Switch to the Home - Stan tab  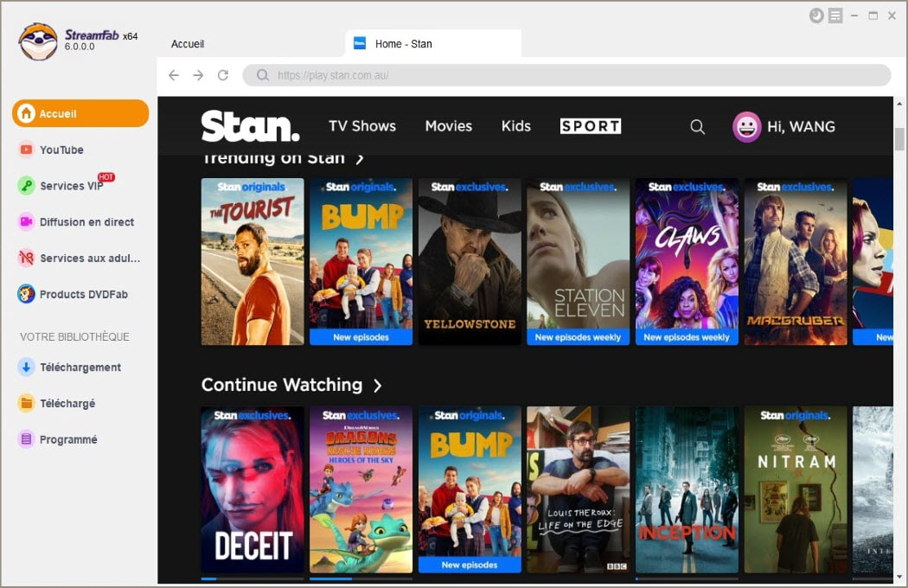(x=433, y=43)
